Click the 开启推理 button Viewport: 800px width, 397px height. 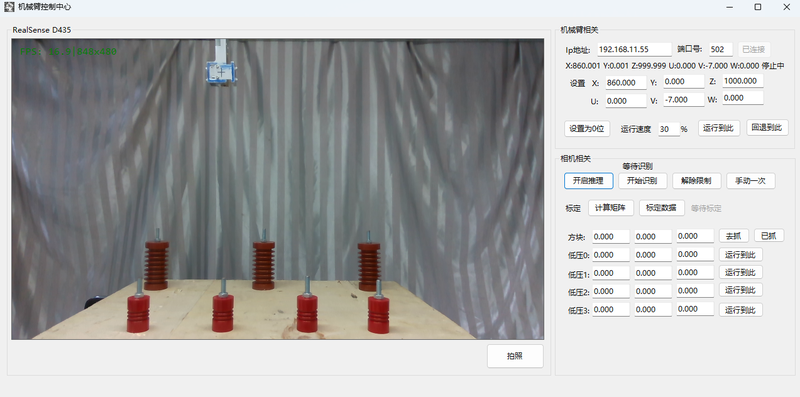[x=588, y=181]
